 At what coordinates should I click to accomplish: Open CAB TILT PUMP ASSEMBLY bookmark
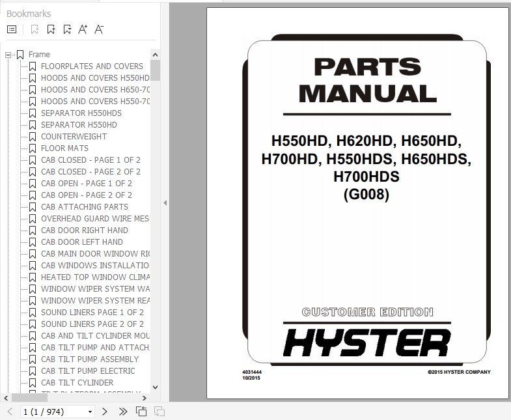[x=90, y=359]
